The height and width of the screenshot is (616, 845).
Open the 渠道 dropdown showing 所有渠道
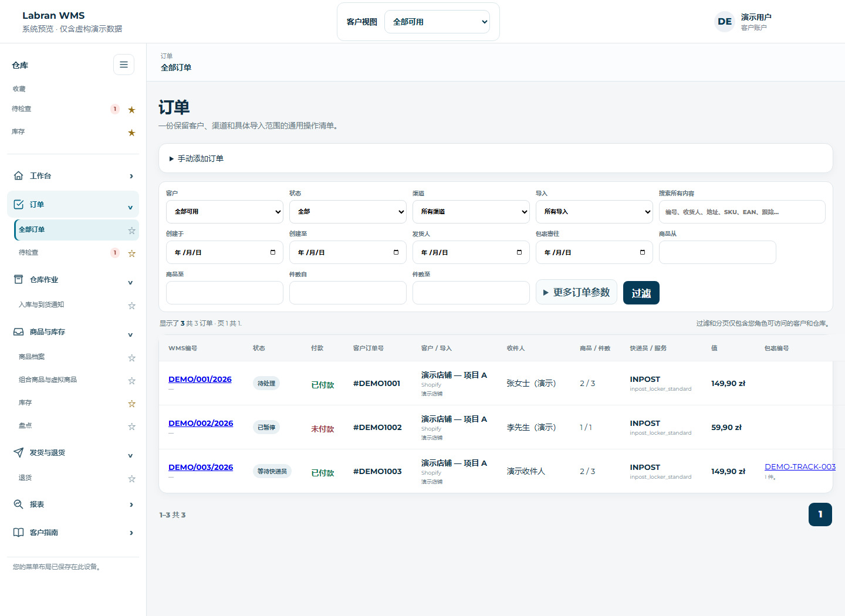pos(471,212)
